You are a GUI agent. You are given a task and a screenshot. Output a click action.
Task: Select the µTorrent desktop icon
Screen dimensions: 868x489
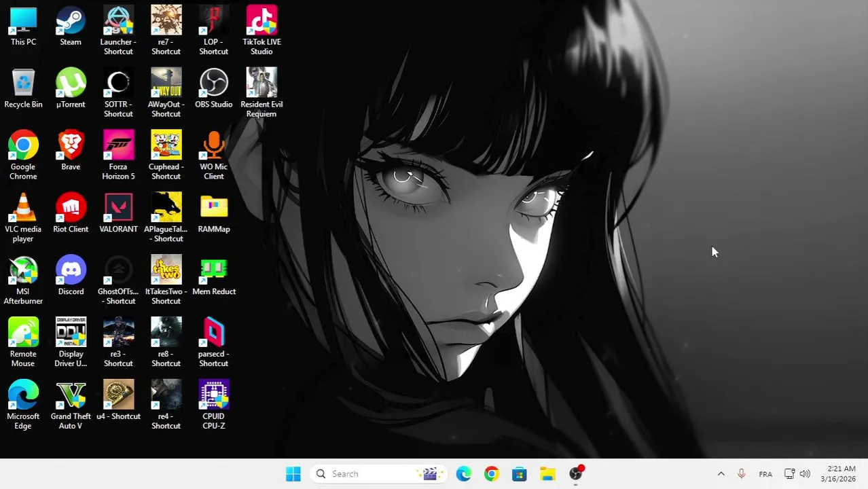(71, 89)
